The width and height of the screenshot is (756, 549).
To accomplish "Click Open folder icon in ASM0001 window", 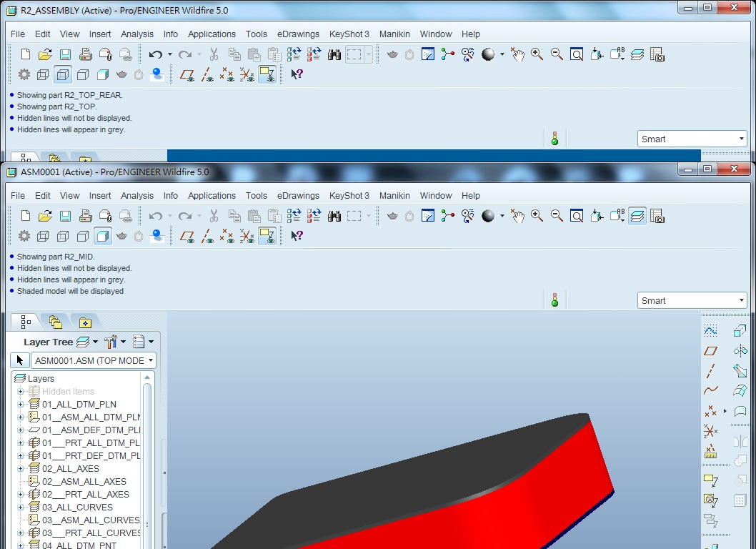I will click(x=45, y=216).
